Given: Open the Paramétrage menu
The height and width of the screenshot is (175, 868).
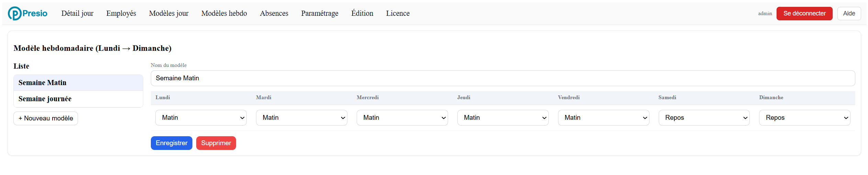Looking at the screenshot, I should pyautogui.click(x=320, y=13).
